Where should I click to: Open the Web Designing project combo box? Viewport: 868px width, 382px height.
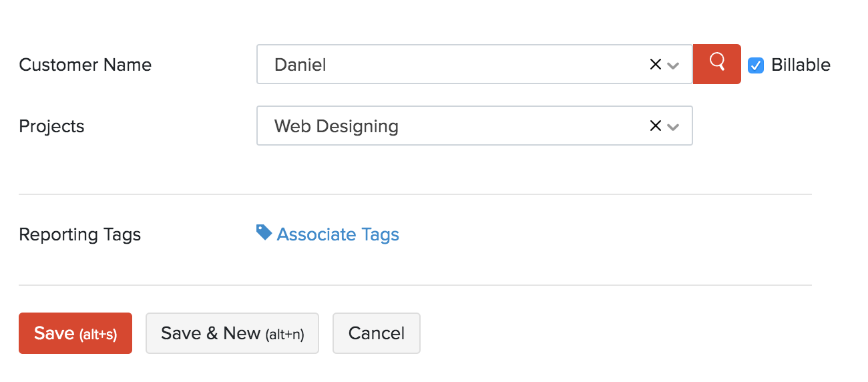tap(454, 126)
